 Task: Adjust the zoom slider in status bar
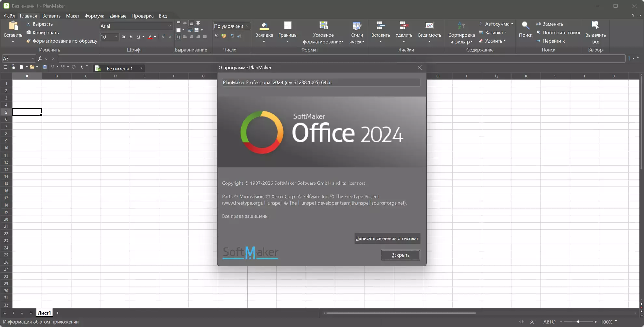coord(578,322)
